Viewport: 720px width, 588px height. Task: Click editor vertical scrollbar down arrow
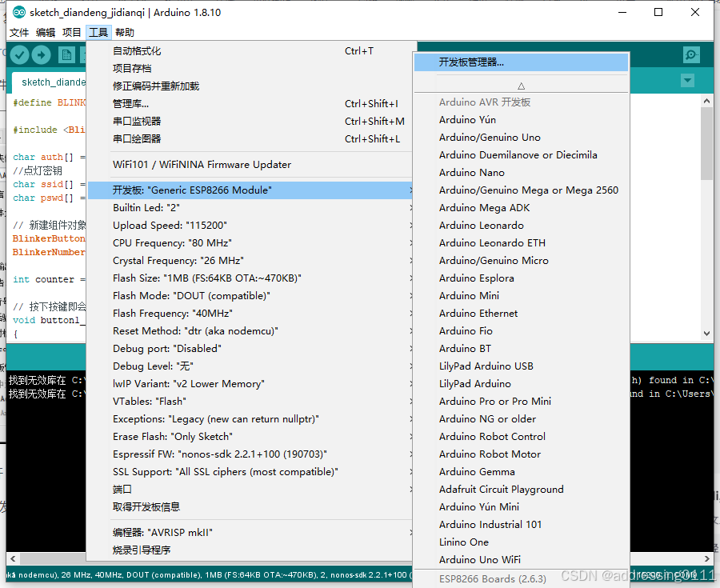[x=706, y=334]
